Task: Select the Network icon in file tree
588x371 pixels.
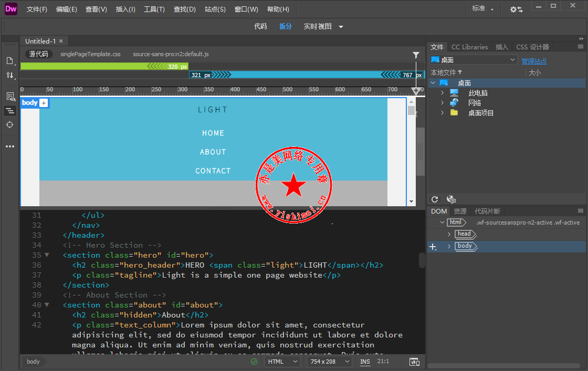Action: (x=454, y=103)
